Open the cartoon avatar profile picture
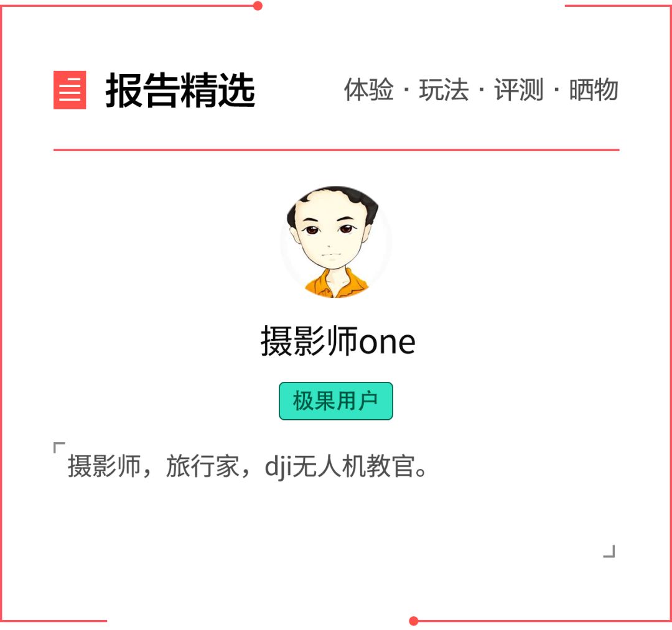672x630 pixels. 335,242
